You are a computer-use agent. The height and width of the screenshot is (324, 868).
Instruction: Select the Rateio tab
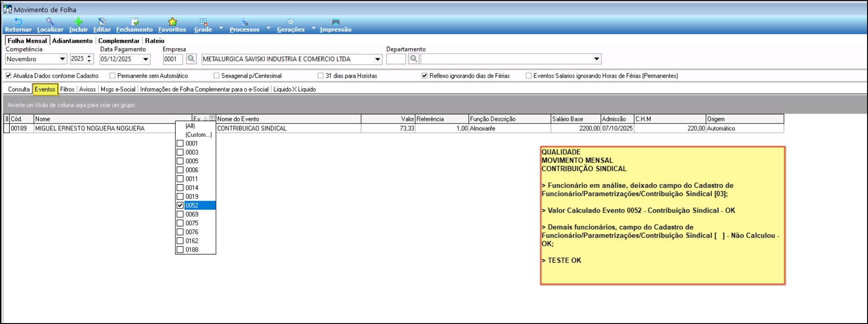(x=154, y=41)
